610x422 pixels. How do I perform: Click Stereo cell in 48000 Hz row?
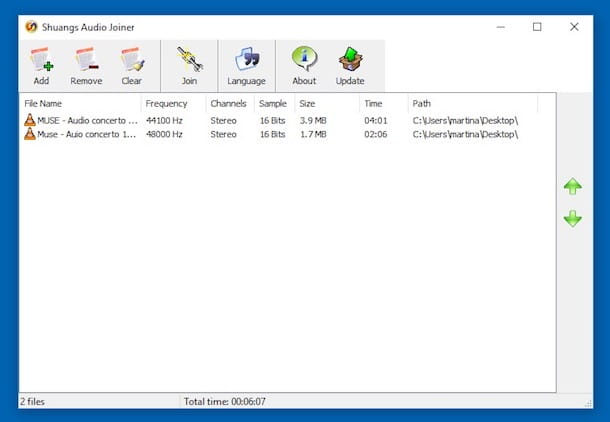224,134
